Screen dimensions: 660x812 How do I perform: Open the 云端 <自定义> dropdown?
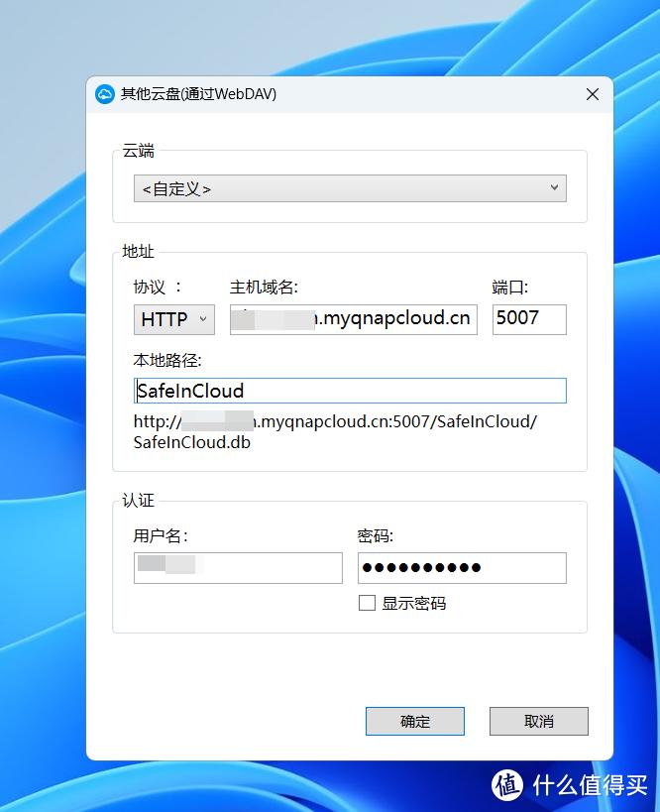[350, 188]
